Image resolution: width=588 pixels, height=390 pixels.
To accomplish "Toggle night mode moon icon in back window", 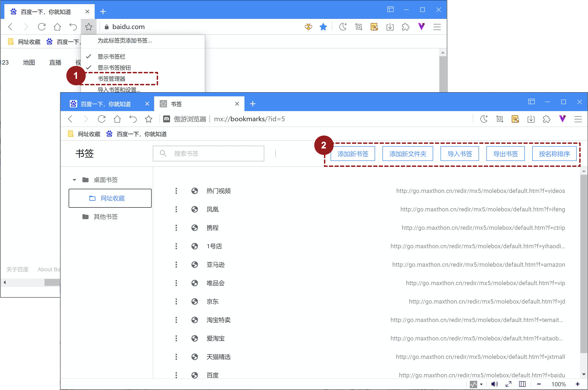I will pyautogui.click(x=343, y=27).
